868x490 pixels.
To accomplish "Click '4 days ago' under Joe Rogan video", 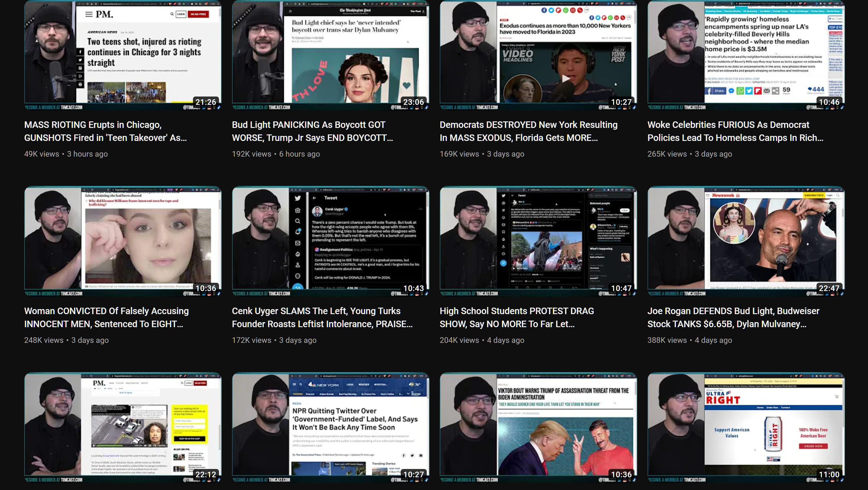I will click(x=713, y=340).
